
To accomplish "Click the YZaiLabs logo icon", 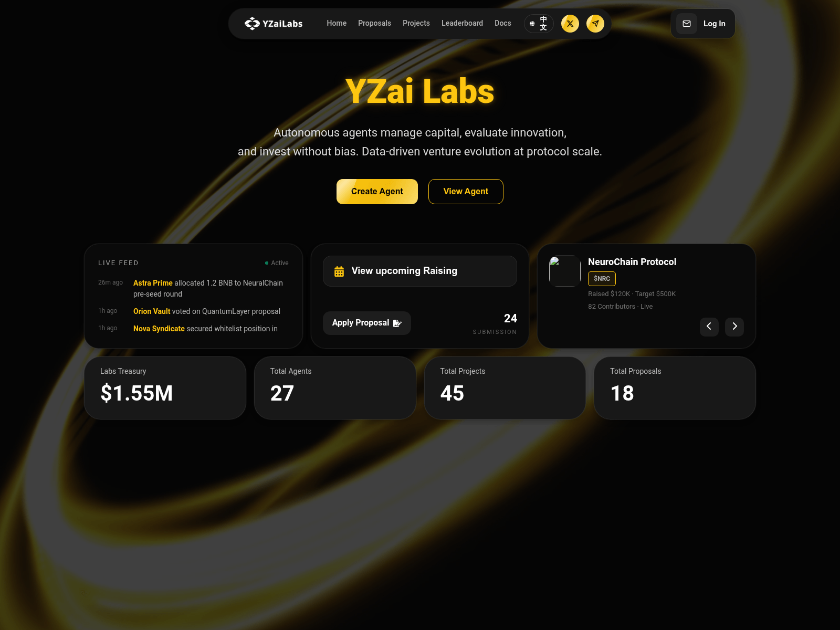I will click(251, 23).
